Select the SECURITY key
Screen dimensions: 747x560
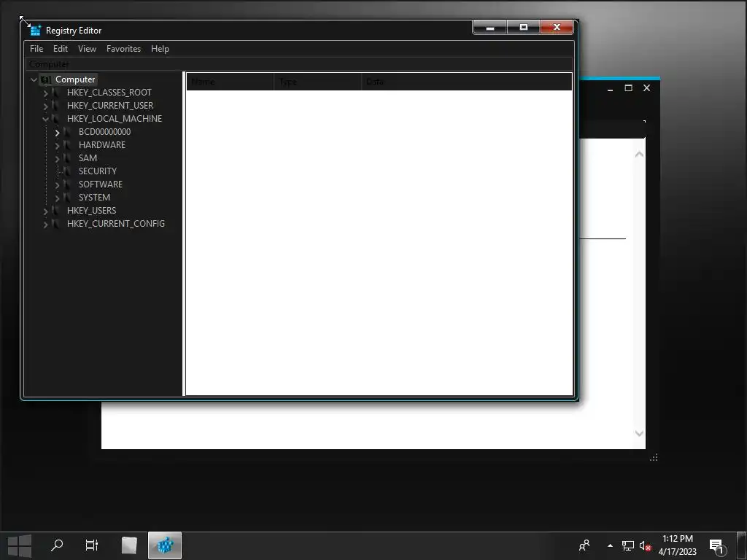(97, 171)
